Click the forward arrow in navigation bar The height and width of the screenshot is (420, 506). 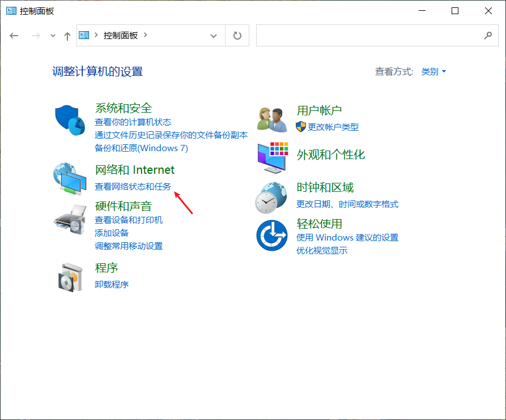coord(36,36)
